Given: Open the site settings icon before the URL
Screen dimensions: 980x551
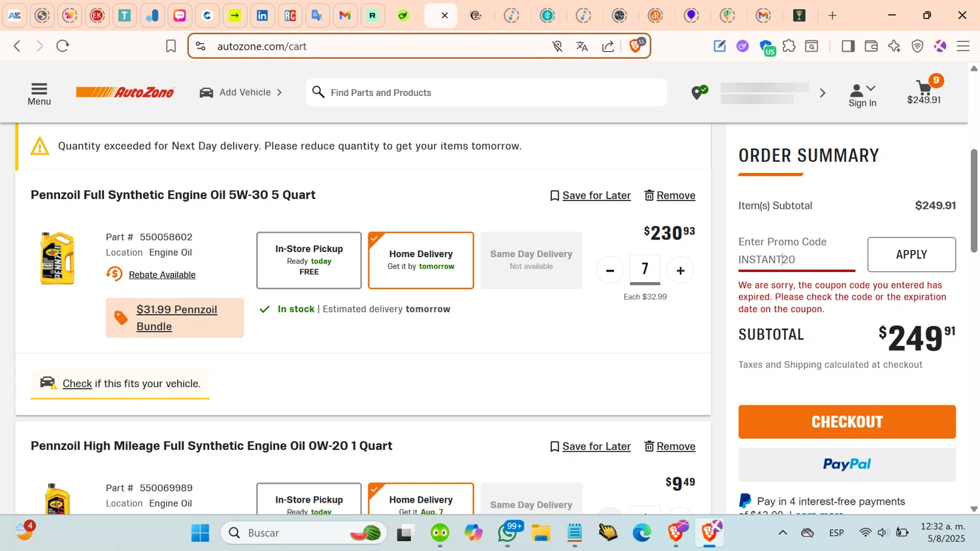Looking at the screenshot, I should click(x=201, y=46).
